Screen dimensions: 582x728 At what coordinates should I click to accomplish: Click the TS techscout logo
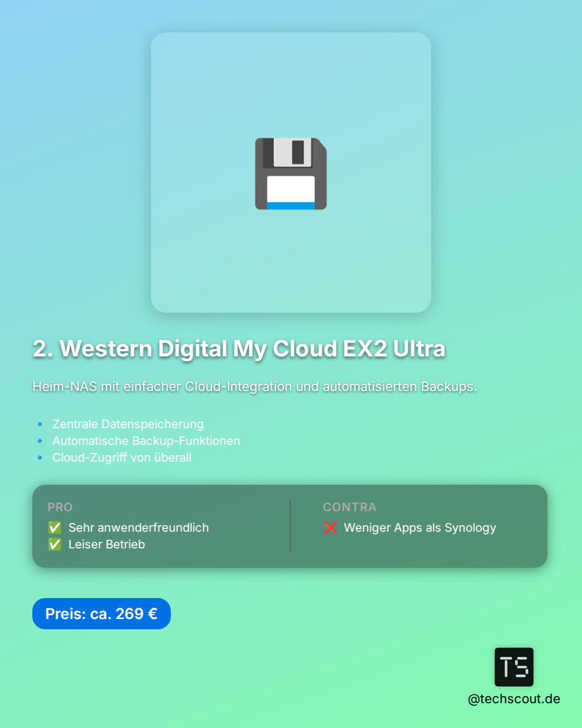tap(514, 667)
